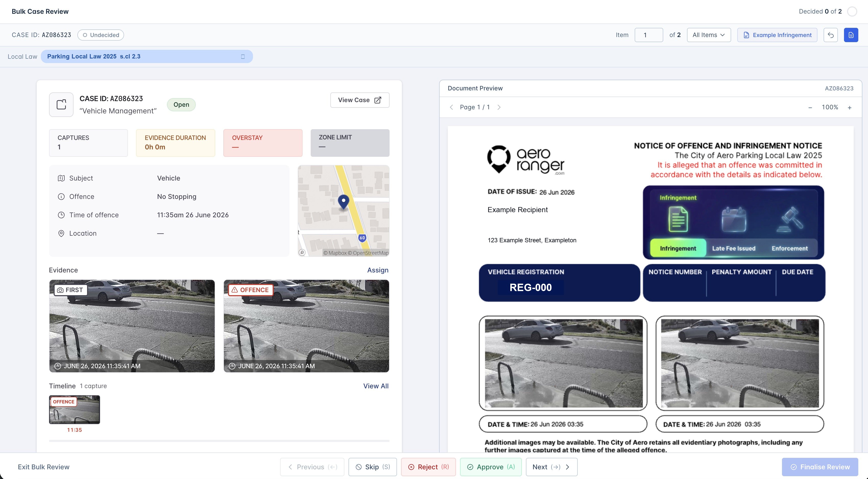Click the camera icon on FIRST badge

pyautogui.click(x=60, y=290)
